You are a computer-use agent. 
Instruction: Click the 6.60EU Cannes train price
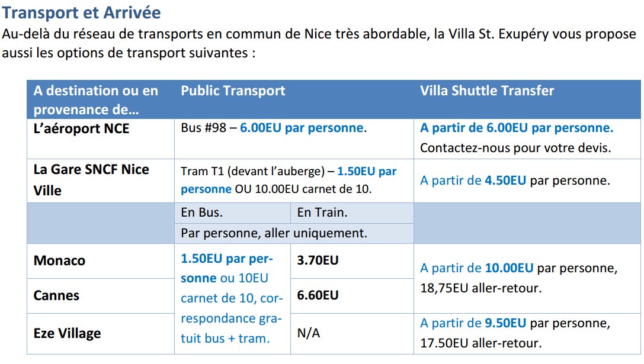318,295
